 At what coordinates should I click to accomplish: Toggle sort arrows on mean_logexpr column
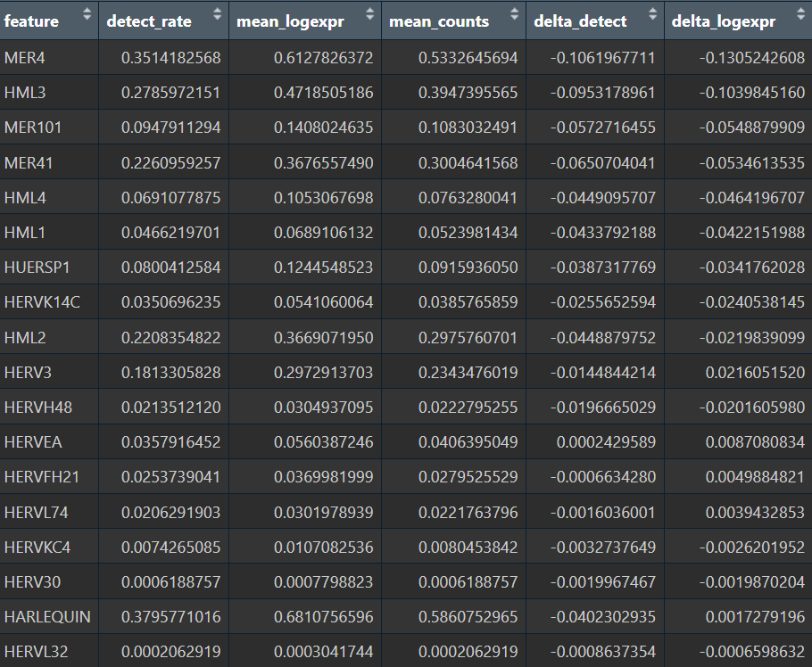(370, 13)
